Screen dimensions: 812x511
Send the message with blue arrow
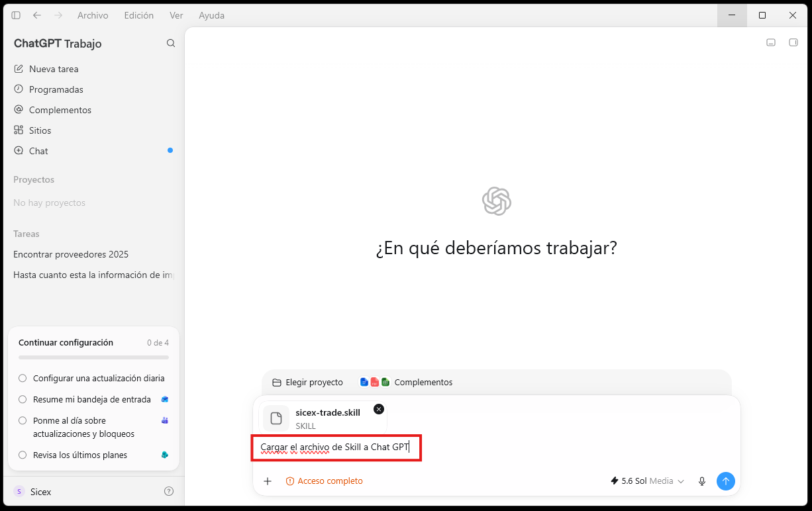tap(726, 481)
